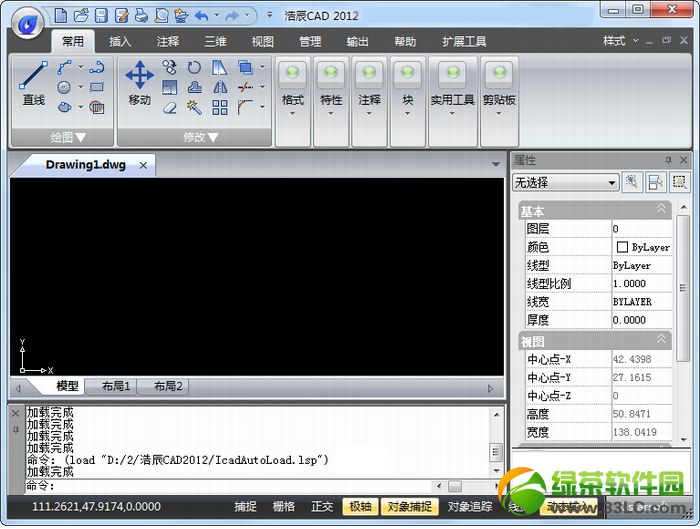Switch to the 三维 ribbon tab

tap(215, 42)
